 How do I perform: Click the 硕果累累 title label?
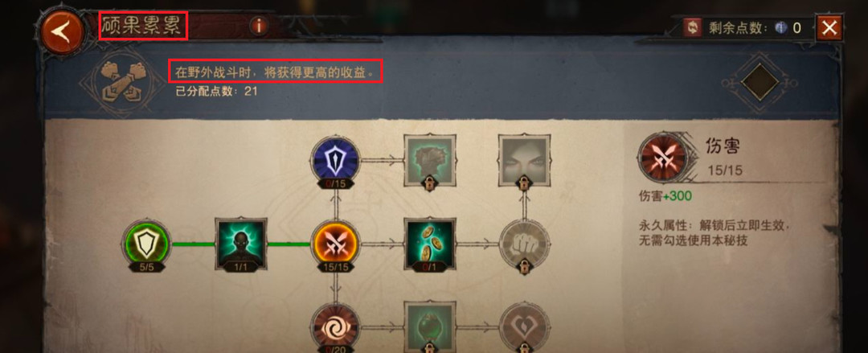[x=143, y=27]
